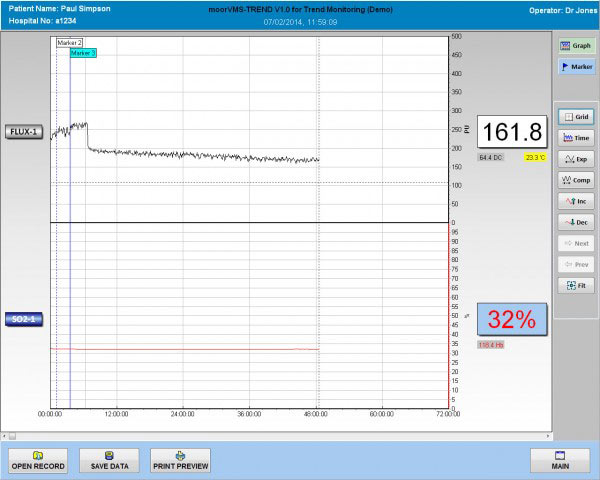The height and width of the screenshot is (480, 600).
Task: Compress the trace with Comp button
Action: tap(575, 180)
